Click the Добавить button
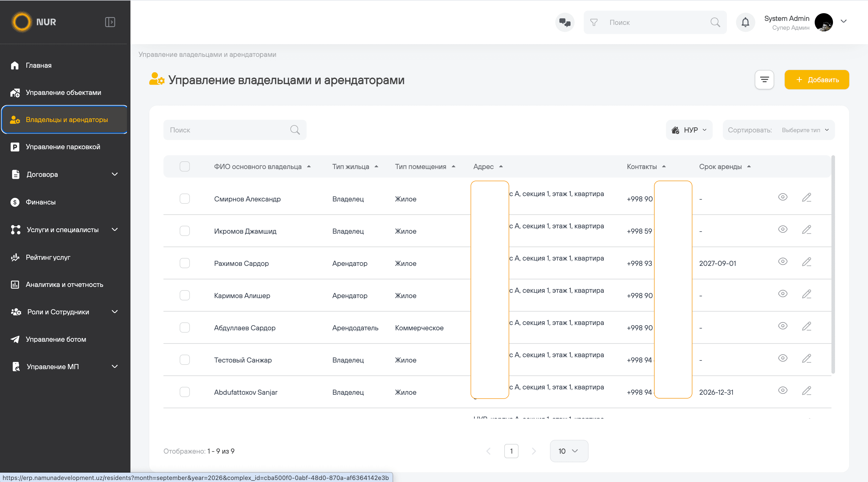The image size is (868, 482). pos(817,80)
